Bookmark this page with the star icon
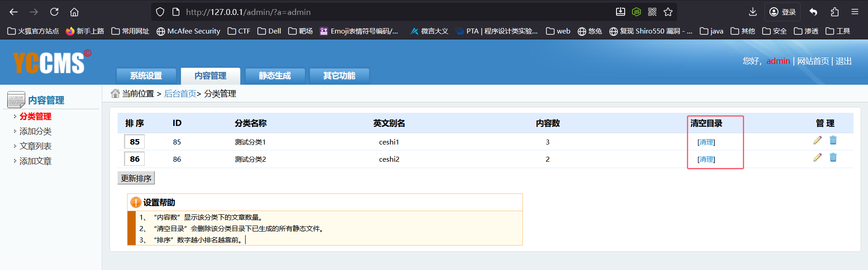 pyautogui.click(x=668, y=12)
